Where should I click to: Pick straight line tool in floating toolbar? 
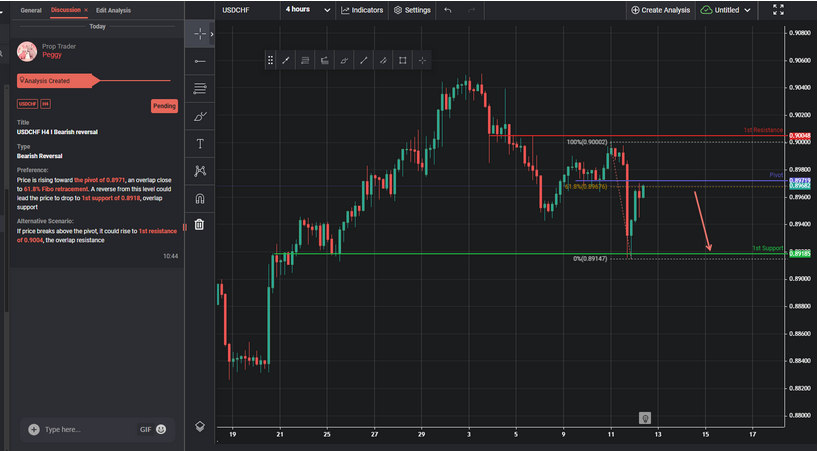point(364,60)
